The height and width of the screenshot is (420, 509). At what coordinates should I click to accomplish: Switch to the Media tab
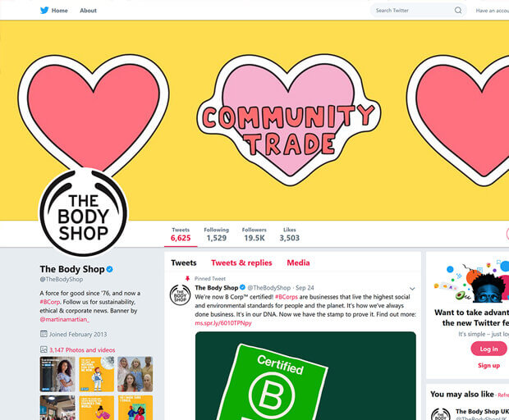tap(298, 262)
